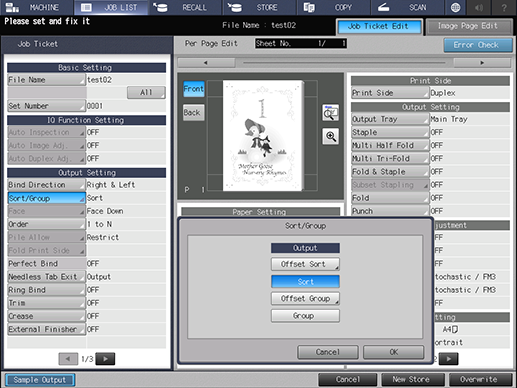
Task: Click the sheet navigation slider track
Action: point(344,63)
